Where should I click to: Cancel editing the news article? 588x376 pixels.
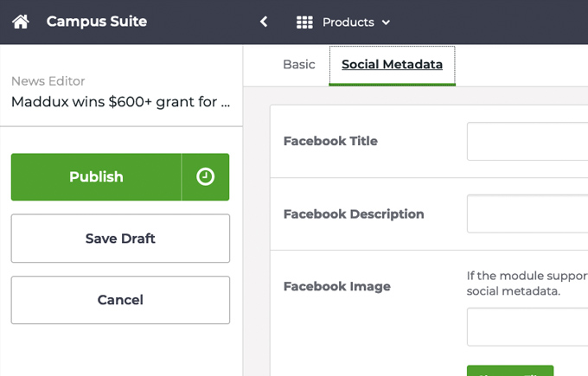[x=120, y=300]
